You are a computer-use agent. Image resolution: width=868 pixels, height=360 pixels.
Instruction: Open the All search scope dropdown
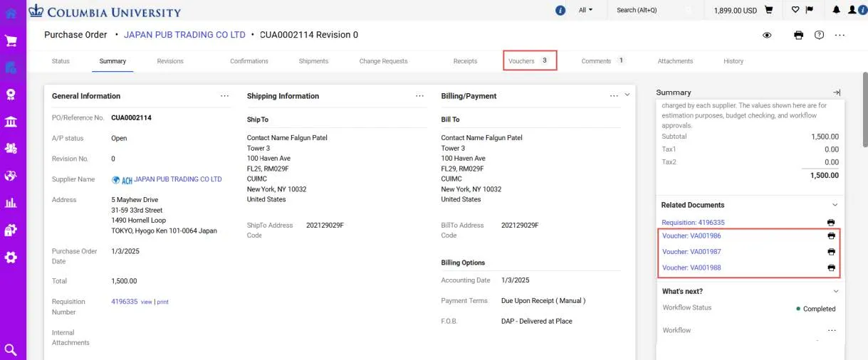[585, 10]
